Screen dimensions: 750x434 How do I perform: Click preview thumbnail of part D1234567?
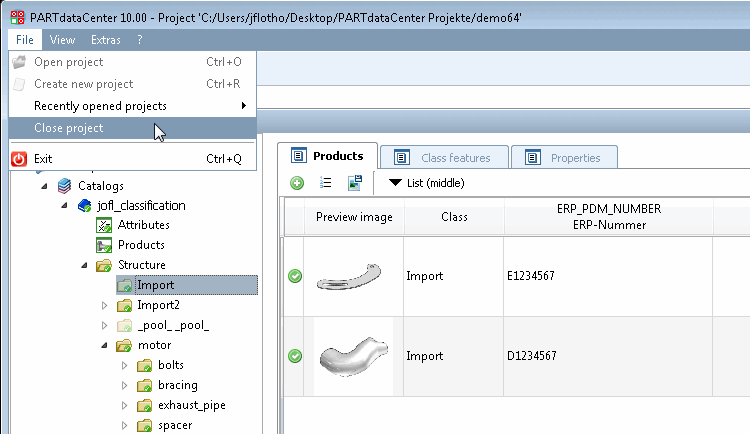[x=354, y=355]
